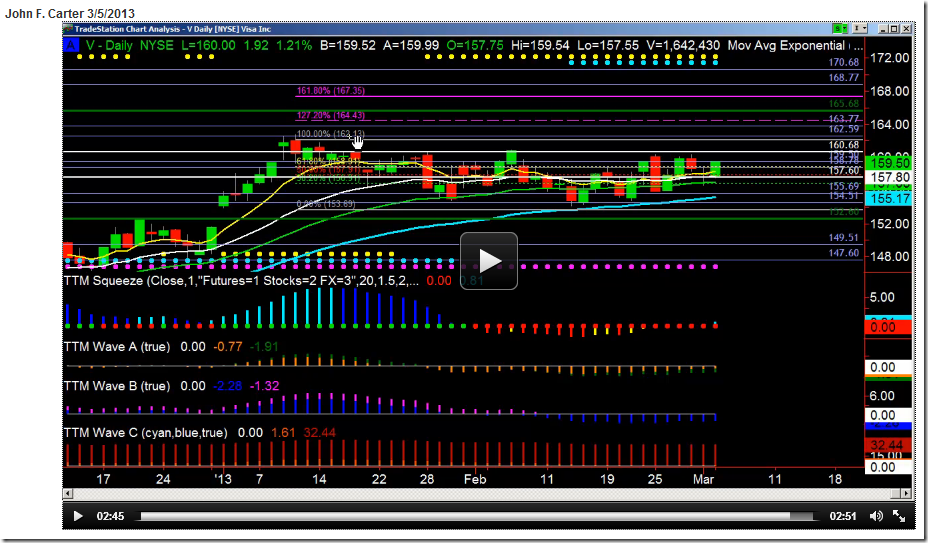Screen dimensions: 928x543
Task: Click 'John F. Carter 3/5/2013' caption
Action: click(x=70, y=13)
